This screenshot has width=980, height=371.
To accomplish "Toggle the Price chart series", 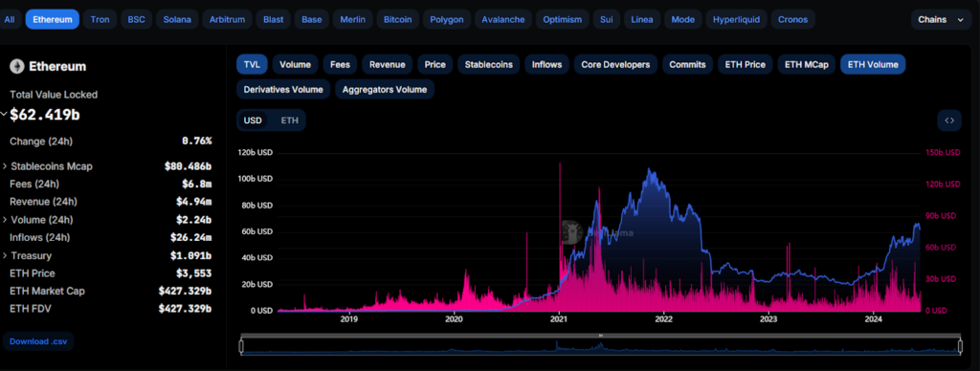I will click(435, 64).
